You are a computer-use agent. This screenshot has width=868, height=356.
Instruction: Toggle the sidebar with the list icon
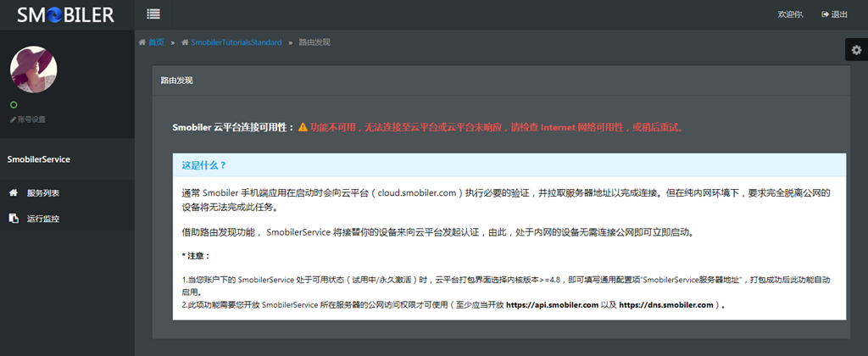click(153, 14)
